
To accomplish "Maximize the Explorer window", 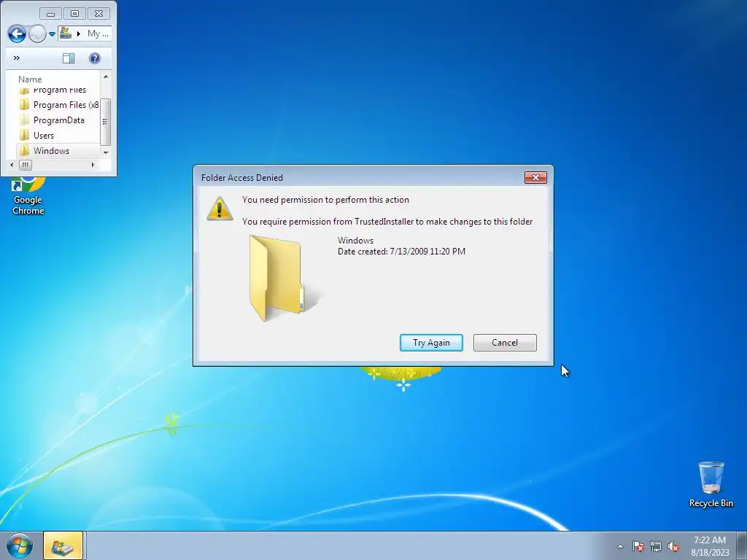I will 74,13.
